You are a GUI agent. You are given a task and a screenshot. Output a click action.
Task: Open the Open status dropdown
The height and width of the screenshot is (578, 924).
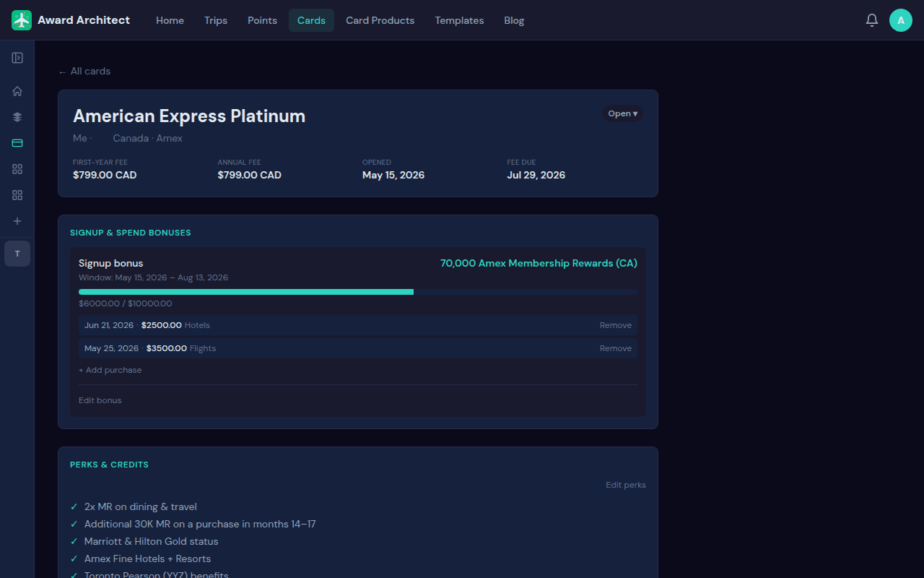pos(623,113)
